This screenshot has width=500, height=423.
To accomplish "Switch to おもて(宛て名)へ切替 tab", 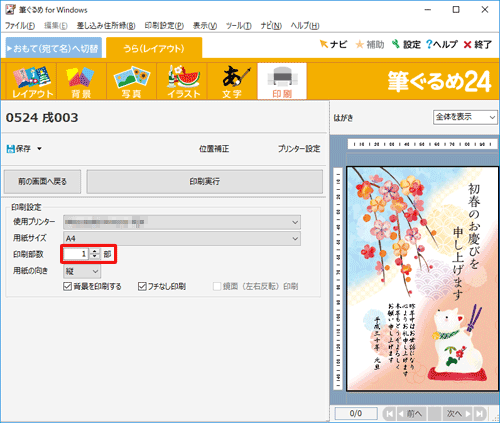I will (54, 48).
